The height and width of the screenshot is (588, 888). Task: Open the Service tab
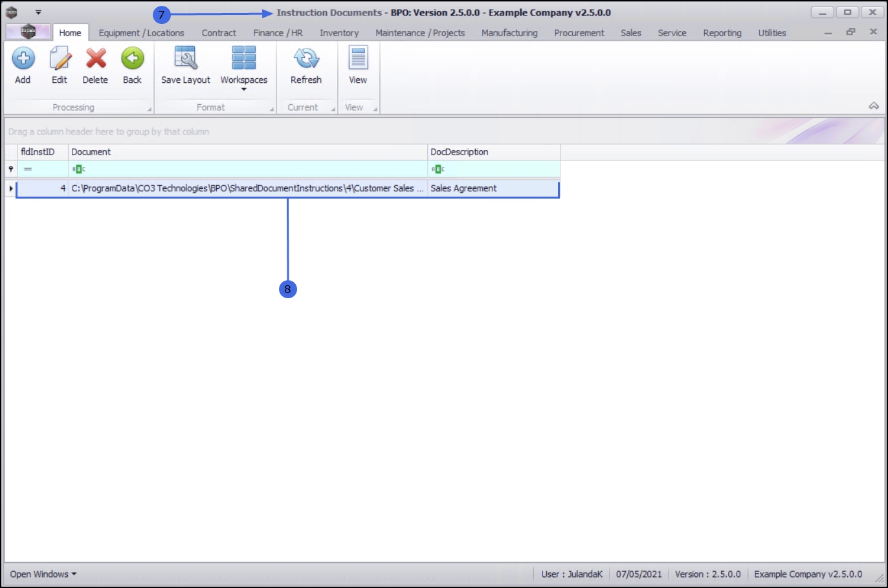click(x=672, y=33)
